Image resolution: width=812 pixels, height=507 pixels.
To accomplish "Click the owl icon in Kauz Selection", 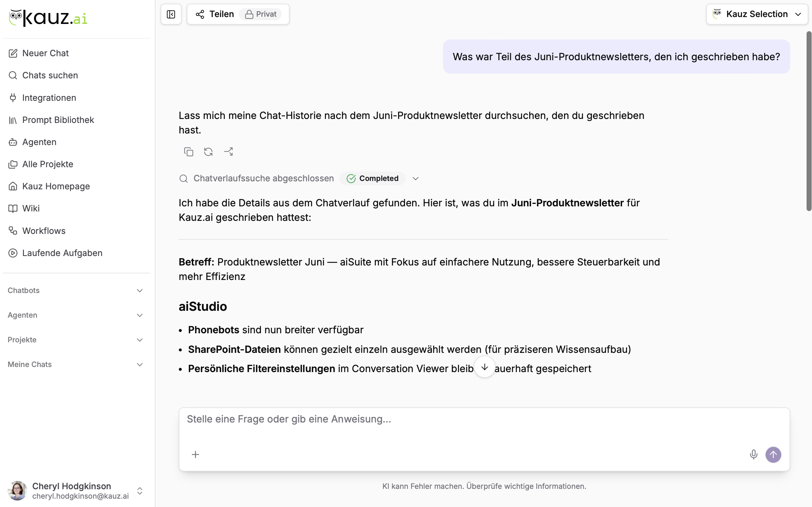I will pyautogui.click(x=717, y=14).
